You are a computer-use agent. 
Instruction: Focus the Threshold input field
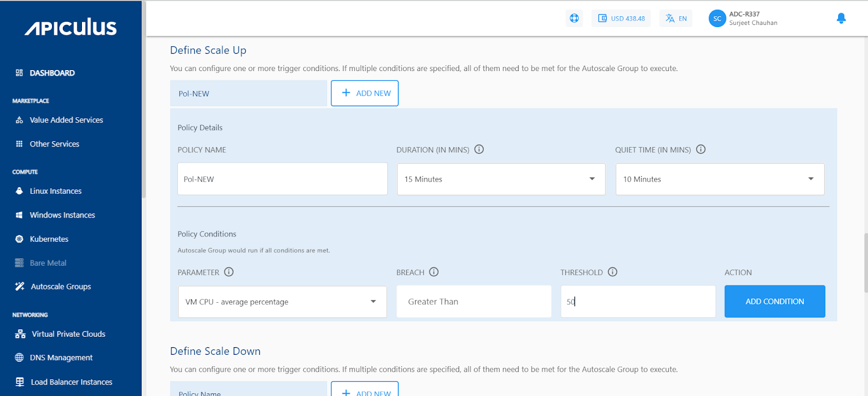[638, 302]
